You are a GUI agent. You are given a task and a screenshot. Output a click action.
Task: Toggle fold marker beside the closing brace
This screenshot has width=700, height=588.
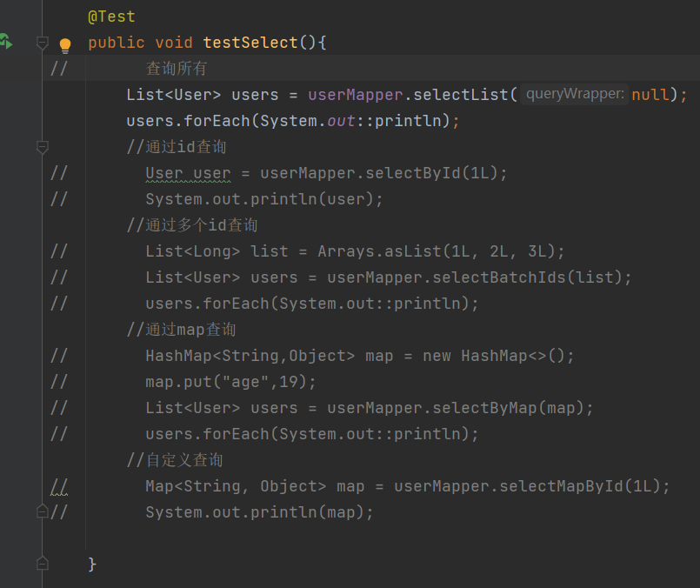pyautogui.click(x=42, y=565)
